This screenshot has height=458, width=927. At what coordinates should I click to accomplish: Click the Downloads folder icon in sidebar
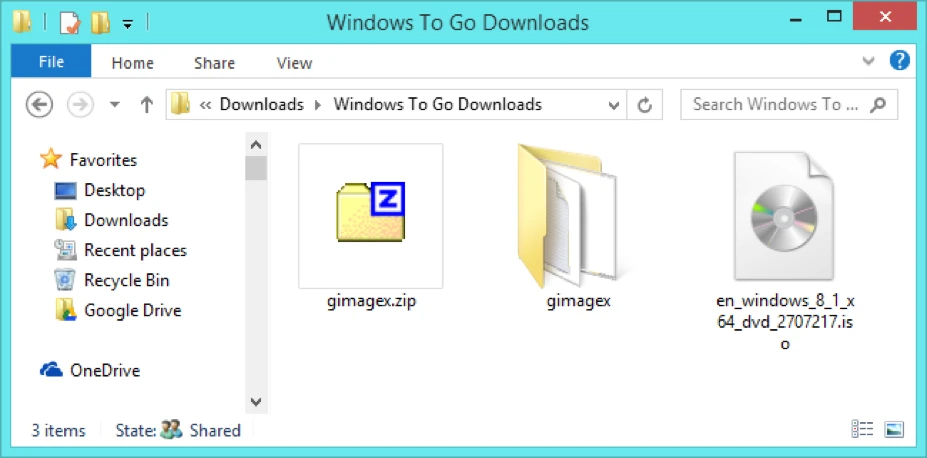(x=66, y=220)
